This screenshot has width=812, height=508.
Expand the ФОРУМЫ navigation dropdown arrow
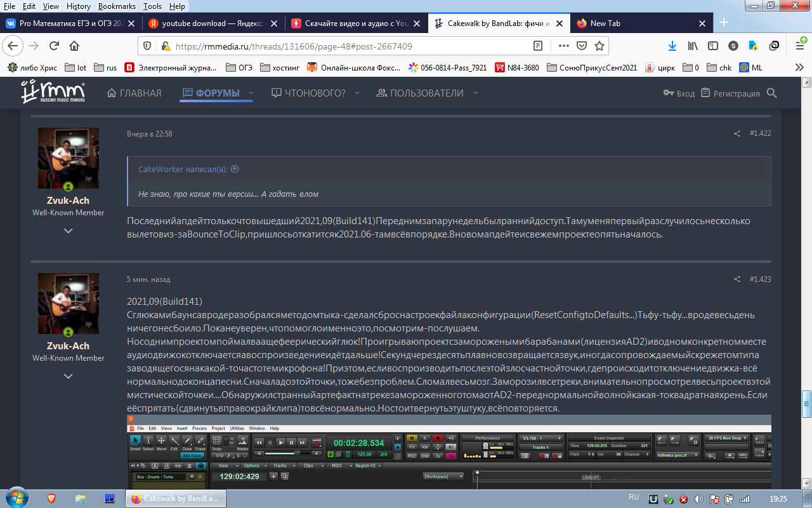click(x=251, y=93)
